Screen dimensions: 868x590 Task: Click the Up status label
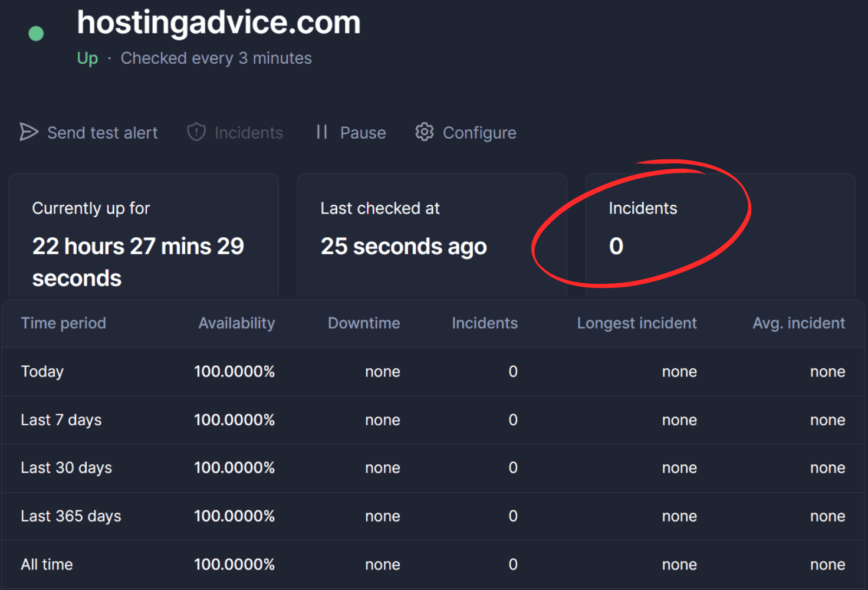[87, 58]
